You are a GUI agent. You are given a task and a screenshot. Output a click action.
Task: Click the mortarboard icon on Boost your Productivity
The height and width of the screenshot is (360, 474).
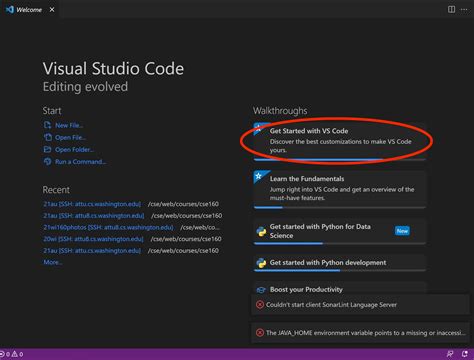point(261,290)
